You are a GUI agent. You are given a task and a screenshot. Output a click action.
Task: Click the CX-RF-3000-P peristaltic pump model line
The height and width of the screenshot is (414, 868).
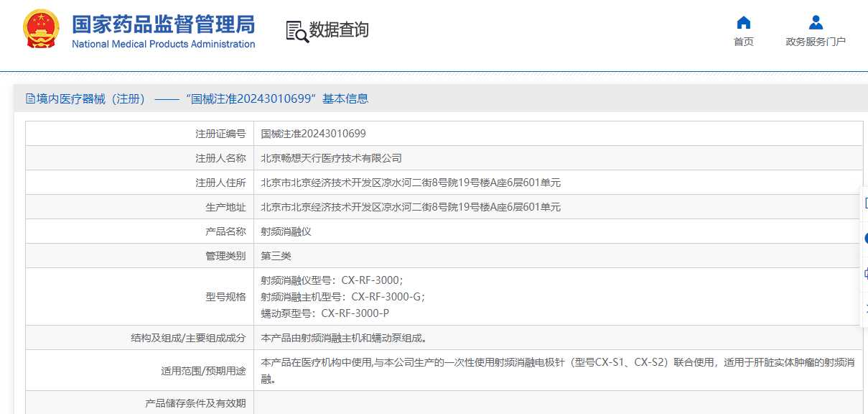pyautogui.click(x=325, y=313)
